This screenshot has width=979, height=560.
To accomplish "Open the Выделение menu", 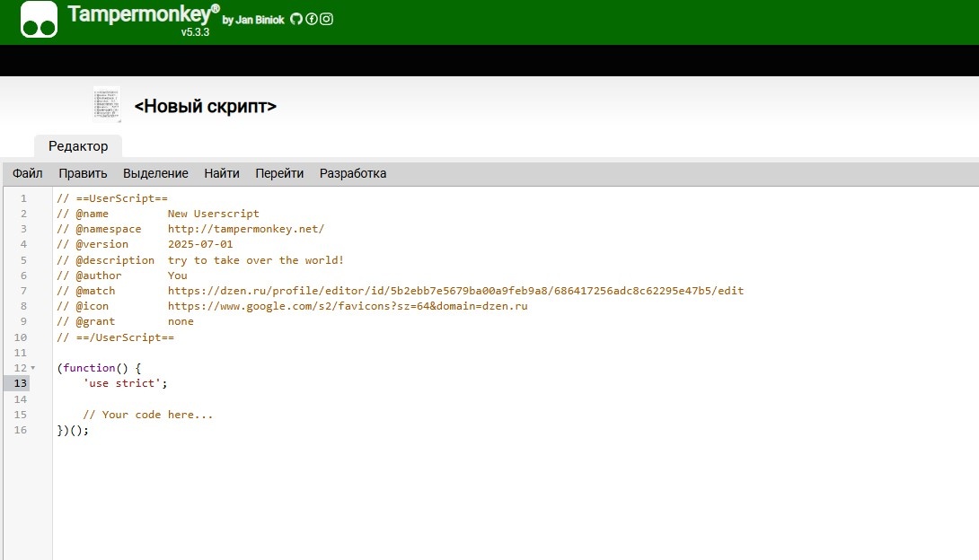I will (x=155, y=173).
